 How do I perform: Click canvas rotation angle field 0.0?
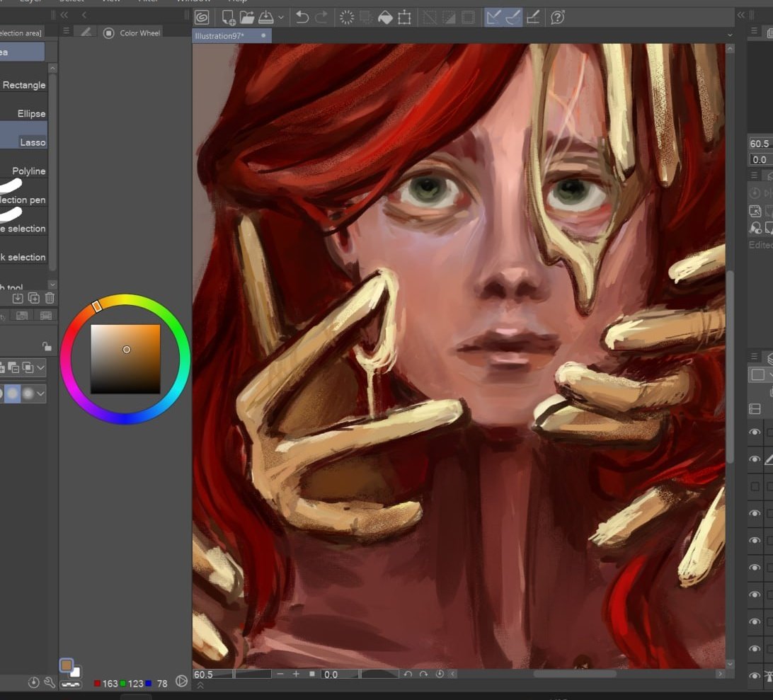coord(339,675)
